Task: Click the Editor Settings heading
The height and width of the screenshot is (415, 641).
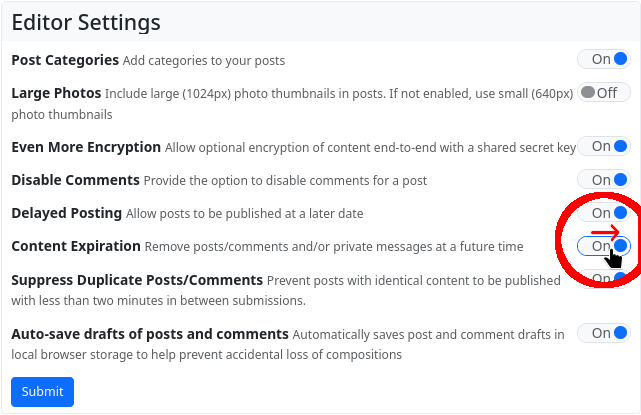Action: (x=86, y=22)
